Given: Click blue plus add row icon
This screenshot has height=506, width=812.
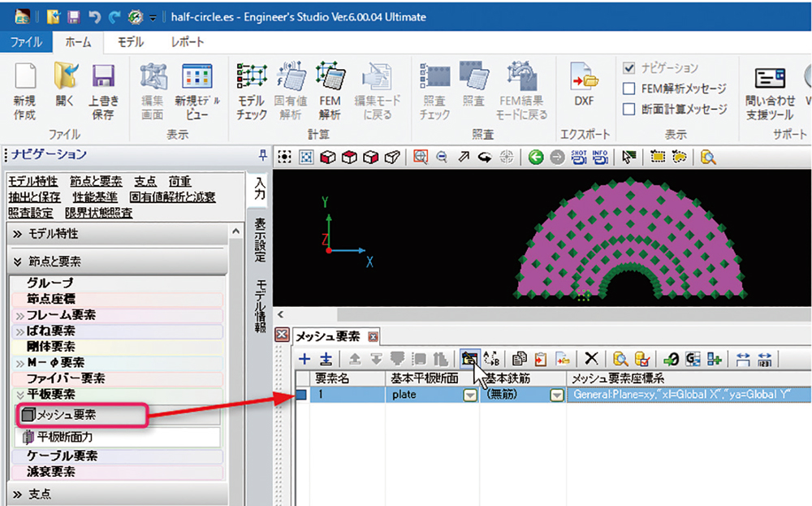Looking at the screenshot, I should [x=304, y=358].
